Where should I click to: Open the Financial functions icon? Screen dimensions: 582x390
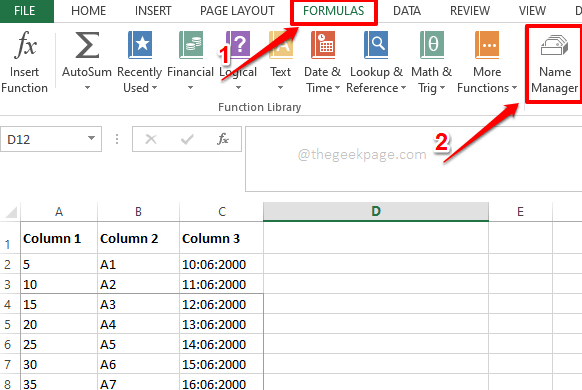tap(191, 45)
